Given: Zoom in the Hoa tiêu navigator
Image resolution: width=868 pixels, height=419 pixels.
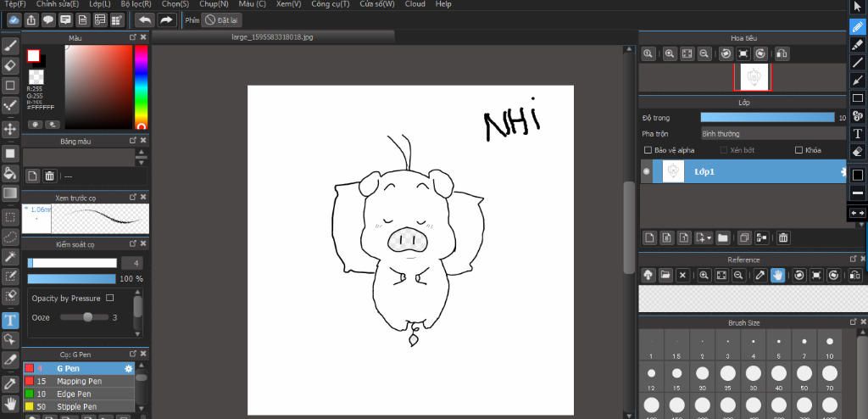Looking at the screenshot, I should pyautogui.click(x=670, y=53).
